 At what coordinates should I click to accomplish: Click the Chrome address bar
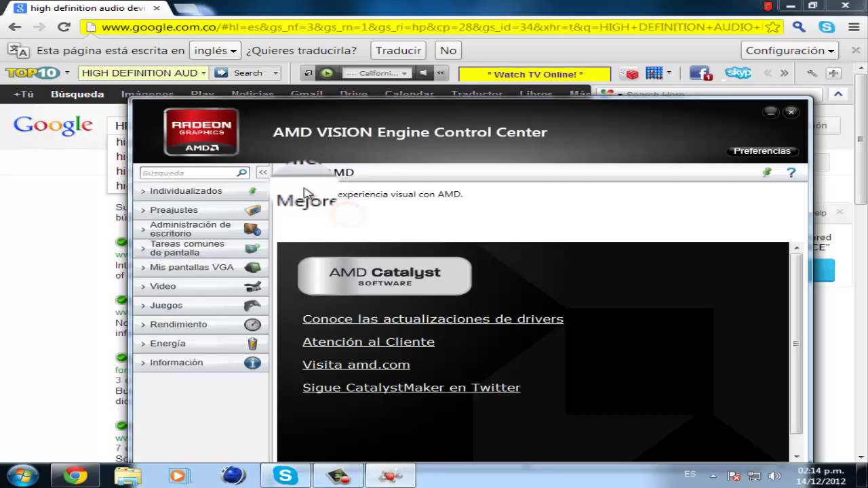pyautogui.click(x=431, y=27)
